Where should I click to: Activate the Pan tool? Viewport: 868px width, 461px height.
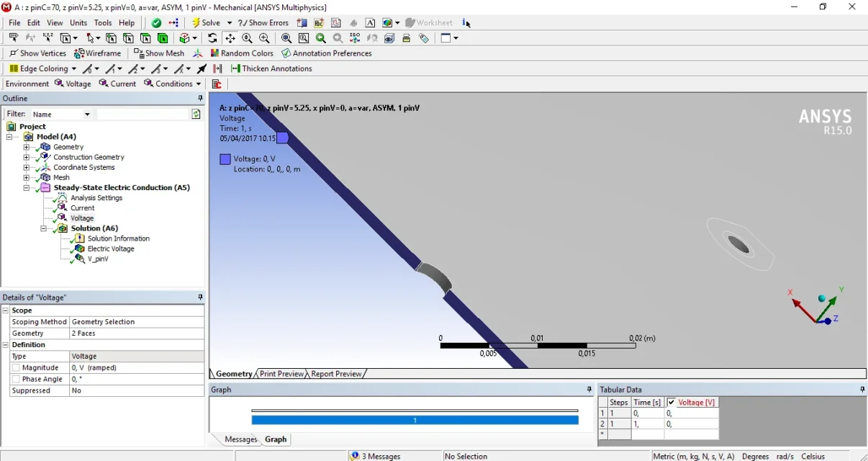[x=230, y=38]
